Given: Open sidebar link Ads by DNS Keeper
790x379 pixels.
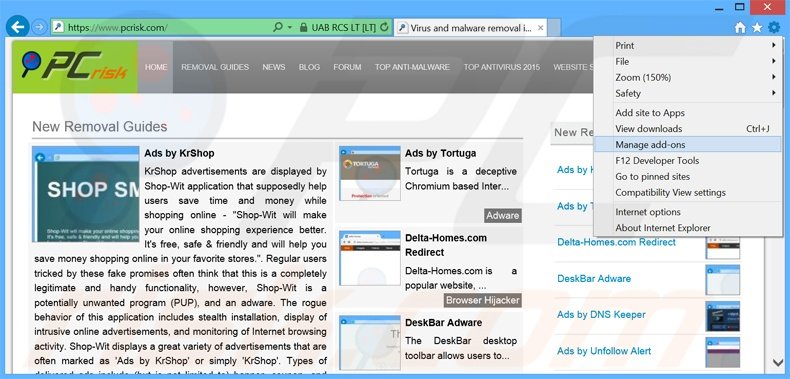Looking at the screenshot, I should 601,314.
